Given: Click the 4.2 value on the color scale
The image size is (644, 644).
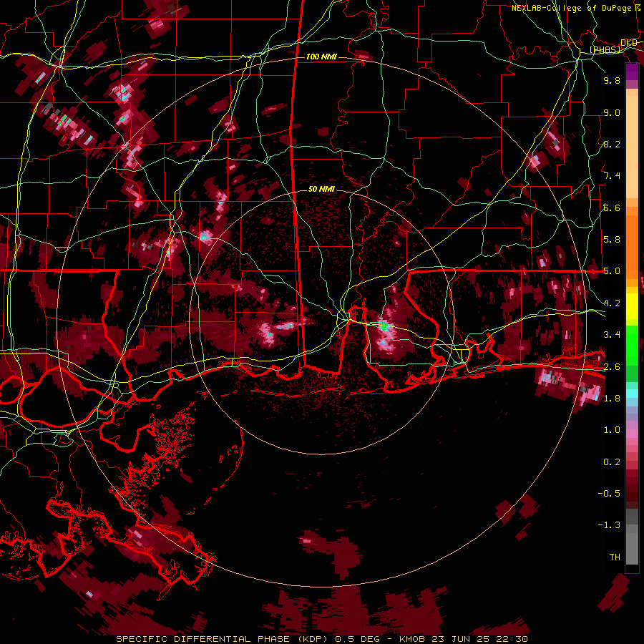Looking at the screenshot, I should pyautogui.click(x=612, y=303).
